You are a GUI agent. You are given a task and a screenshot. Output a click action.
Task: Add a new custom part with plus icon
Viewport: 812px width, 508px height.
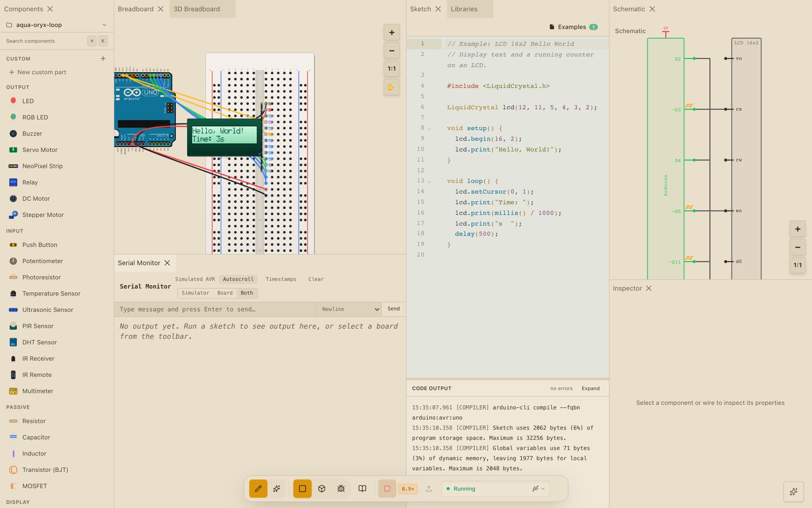(x=103, y=59)
